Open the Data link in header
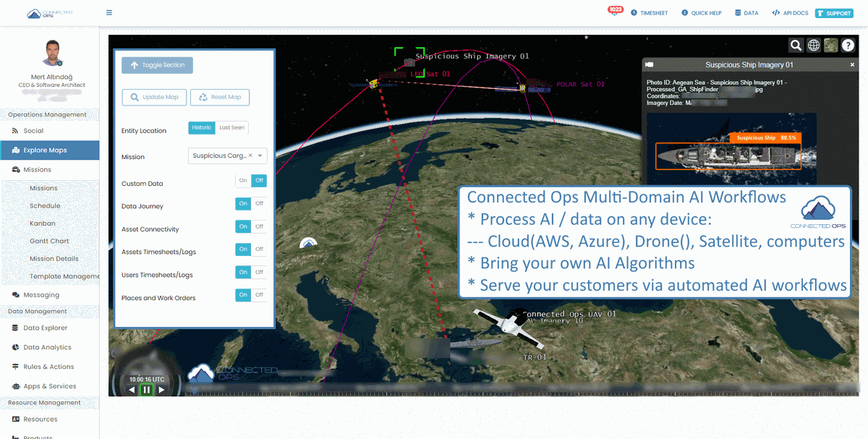This screenshot has height=439, width=868. tap(746, 13)
